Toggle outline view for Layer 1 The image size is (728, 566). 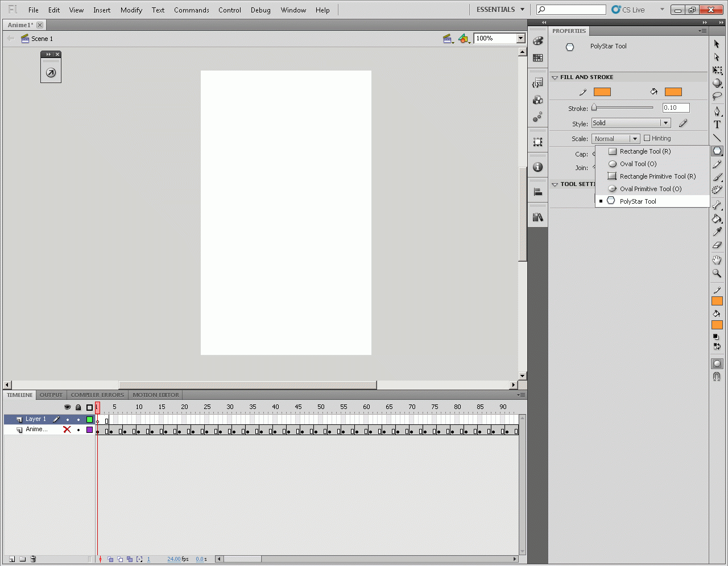[89, 419]
